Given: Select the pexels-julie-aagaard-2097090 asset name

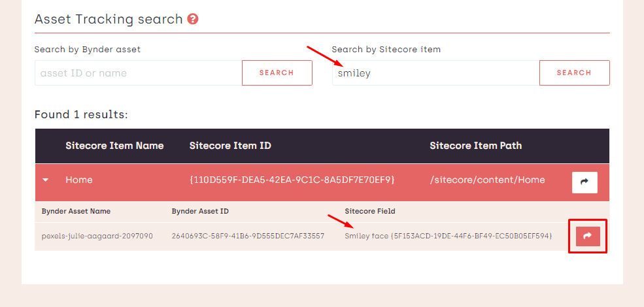Looking at the screenshot, I should (x=97, y=236).
